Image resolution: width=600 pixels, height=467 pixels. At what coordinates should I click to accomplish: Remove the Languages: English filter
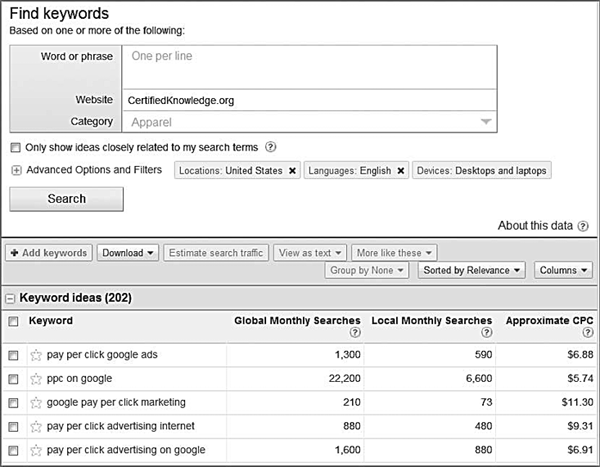coord(401,171)
